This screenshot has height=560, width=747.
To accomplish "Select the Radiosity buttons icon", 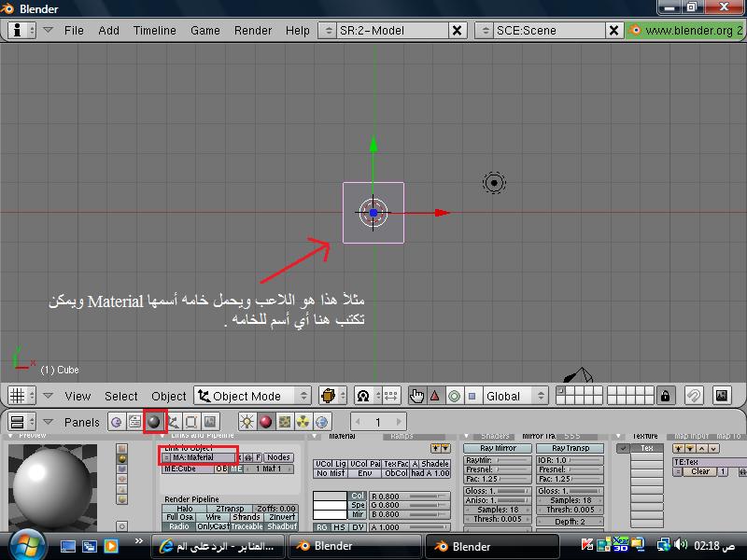I will click(x=303, y=422).
